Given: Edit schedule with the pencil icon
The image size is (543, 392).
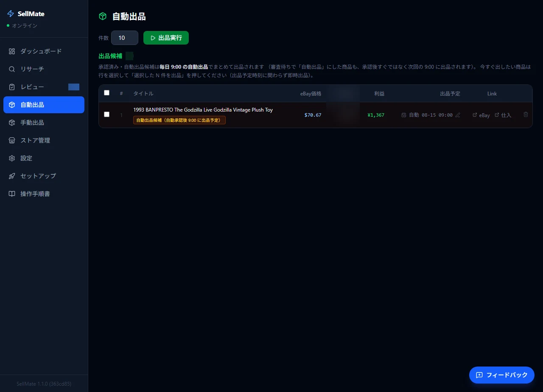Looking at the screenshot, I should point(458,115).
